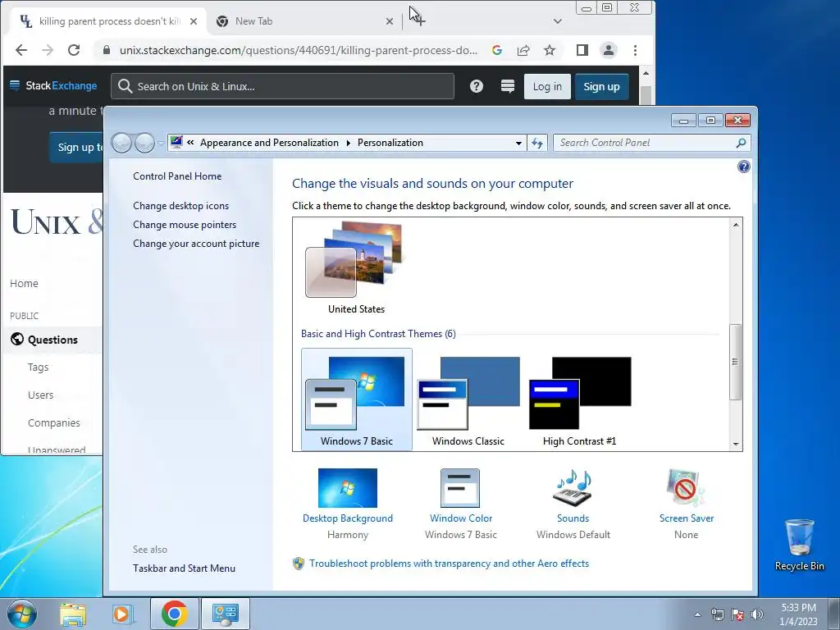Click the theme list scrollbar thumb

pos(736,362)
